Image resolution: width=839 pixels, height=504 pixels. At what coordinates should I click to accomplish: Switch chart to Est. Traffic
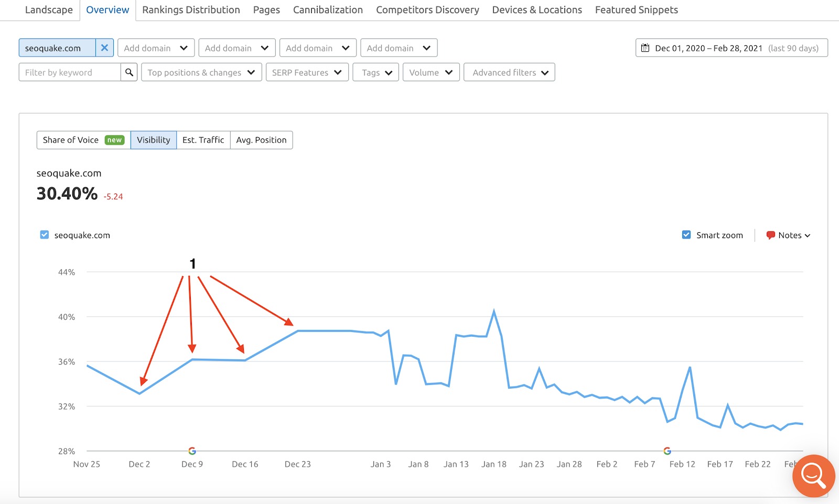click(x=203, y=140)
